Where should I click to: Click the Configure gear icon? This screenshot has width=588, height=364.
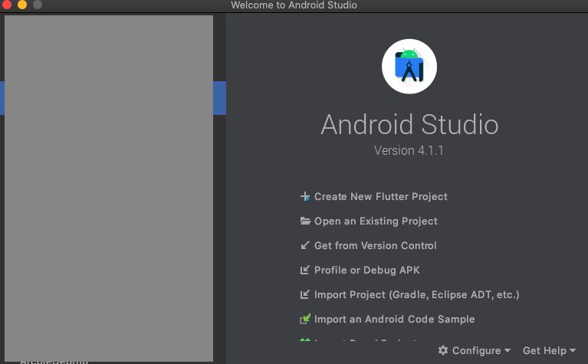pyautogui.click(x=443, y=350)
